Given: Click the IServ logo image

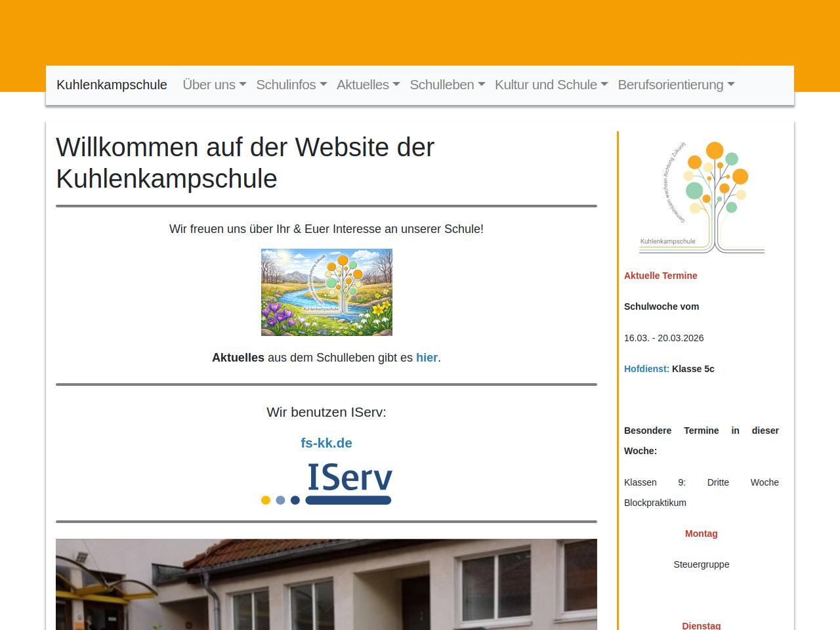Looking at the screenshot, I should tap(326, 484).
